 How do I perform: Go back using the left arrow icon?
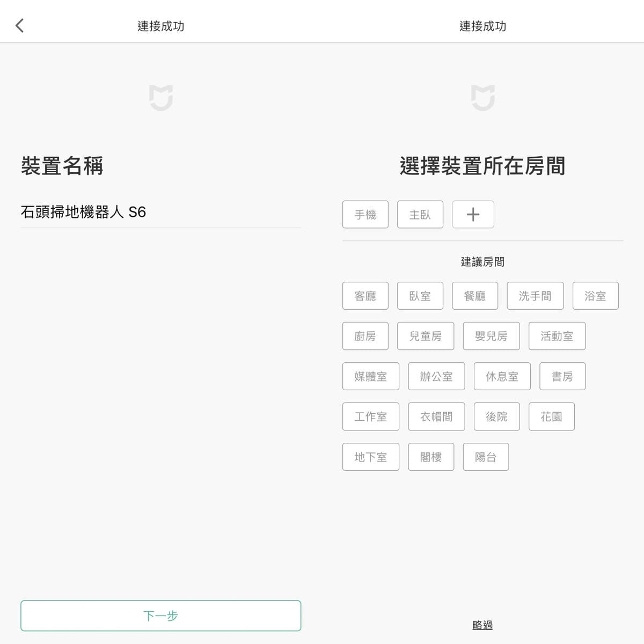(20, 26)
